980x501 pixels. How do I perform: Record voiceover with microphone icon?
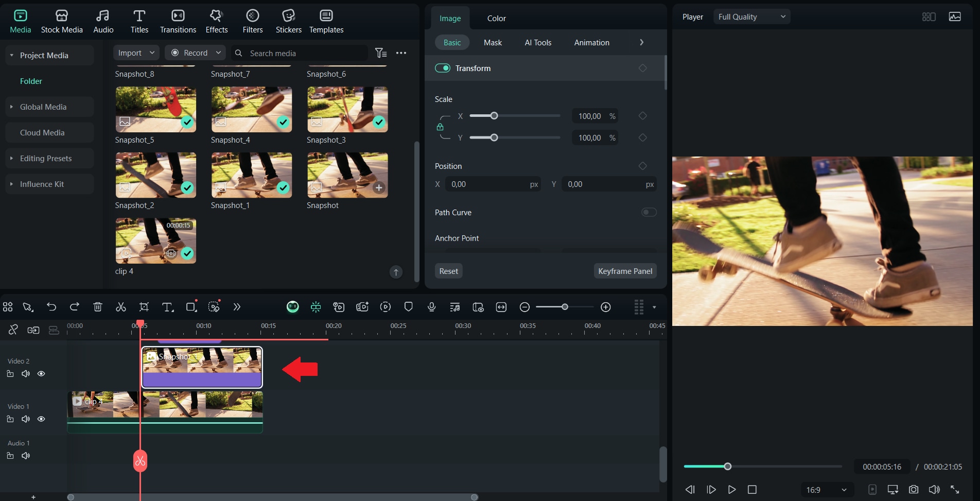click(432, 307)
